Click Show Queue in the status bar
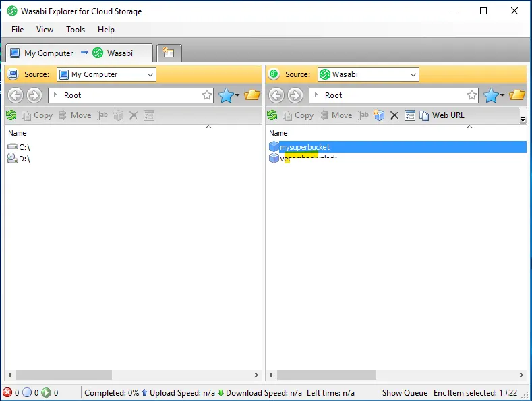Screen dimensions: 532x401 [405, 392]
